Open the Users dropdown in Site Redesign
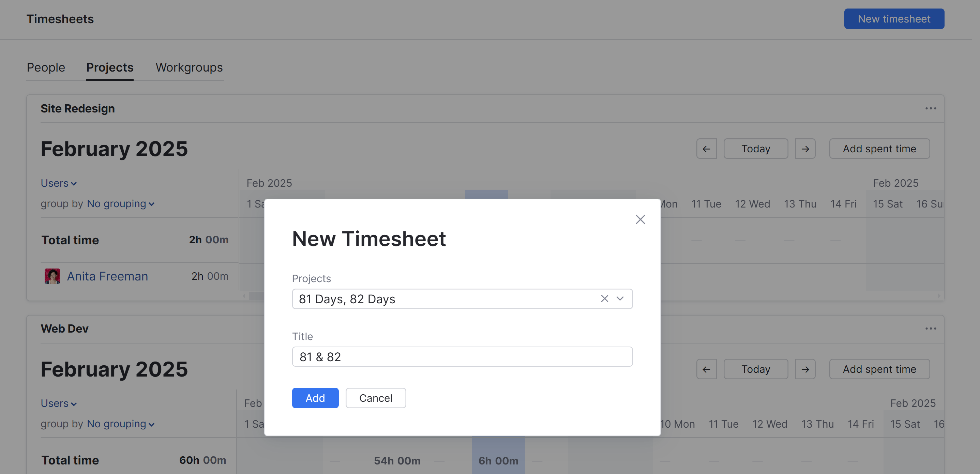980x474 pixels. [x=59, y=183]
